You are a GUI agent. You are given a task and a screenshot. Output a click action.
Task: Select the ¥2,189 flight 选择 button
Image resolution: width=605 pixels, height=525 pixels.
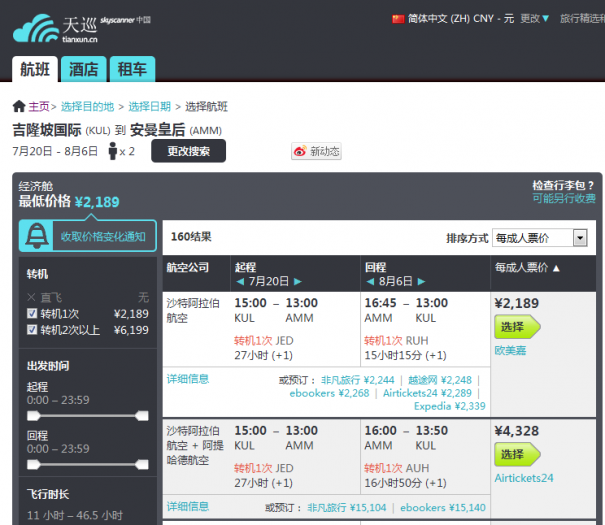(x=517, y=327)
